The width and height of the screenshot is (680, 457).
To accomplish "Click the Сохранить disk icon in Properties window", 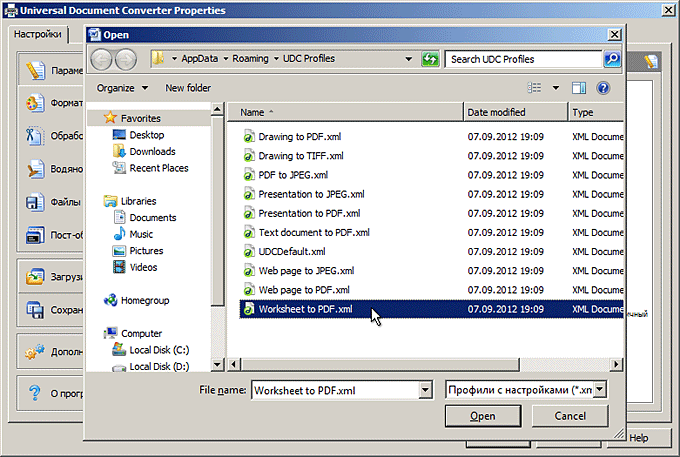I will (x=35, y=310).
